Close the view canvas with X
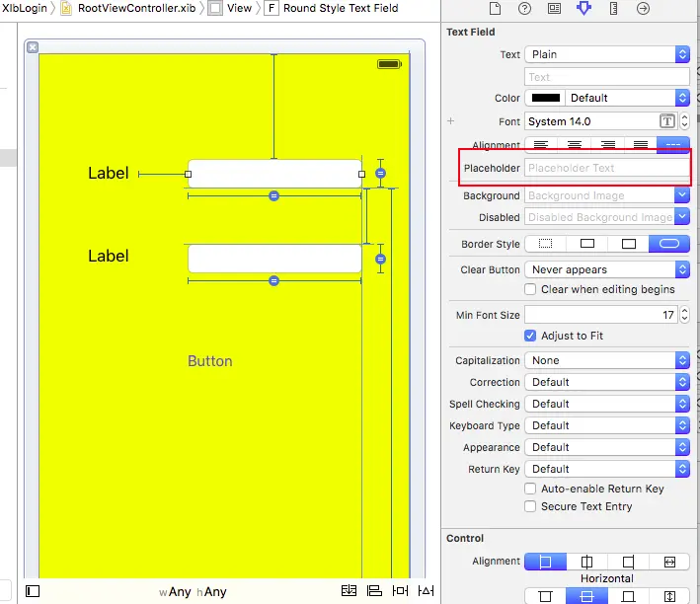Image resolution: width=700 pixels, height=604 pixels. click(x=33, y=46)
